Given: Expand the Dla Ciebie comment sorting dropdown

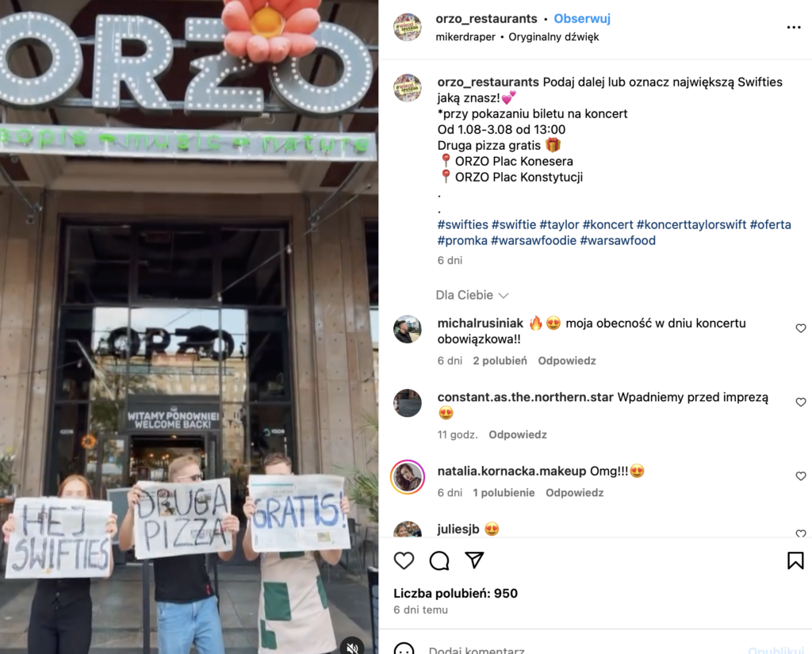Looking at the screenshot, I should 473,295.
